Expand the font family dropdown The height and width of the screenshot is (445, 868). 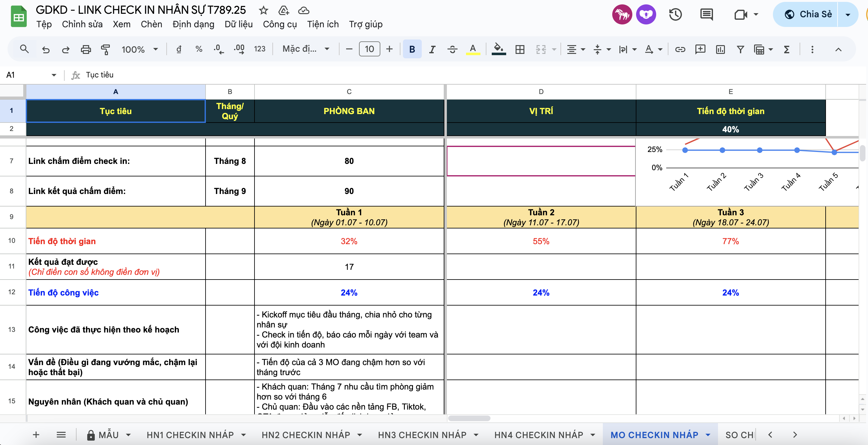306,50
